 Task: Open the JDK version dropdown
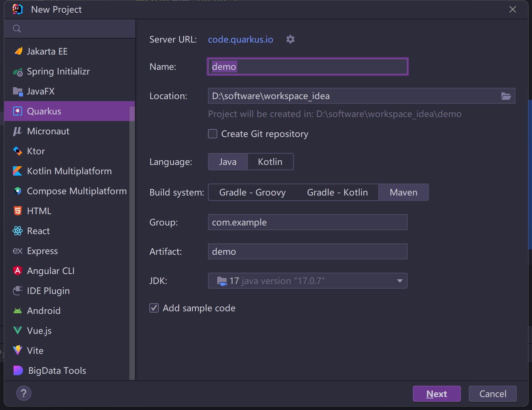pos(308,281)
